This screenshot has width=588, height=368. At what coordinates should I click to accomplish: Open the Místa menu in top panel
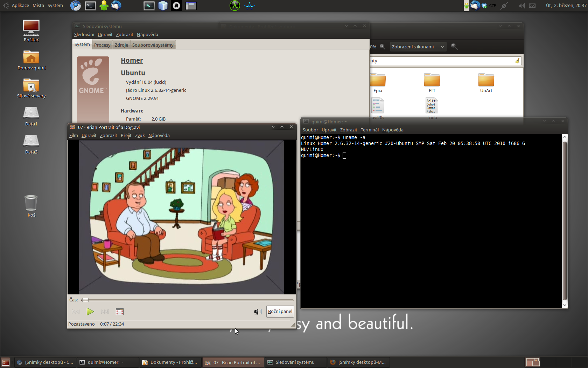pos(38,6)
